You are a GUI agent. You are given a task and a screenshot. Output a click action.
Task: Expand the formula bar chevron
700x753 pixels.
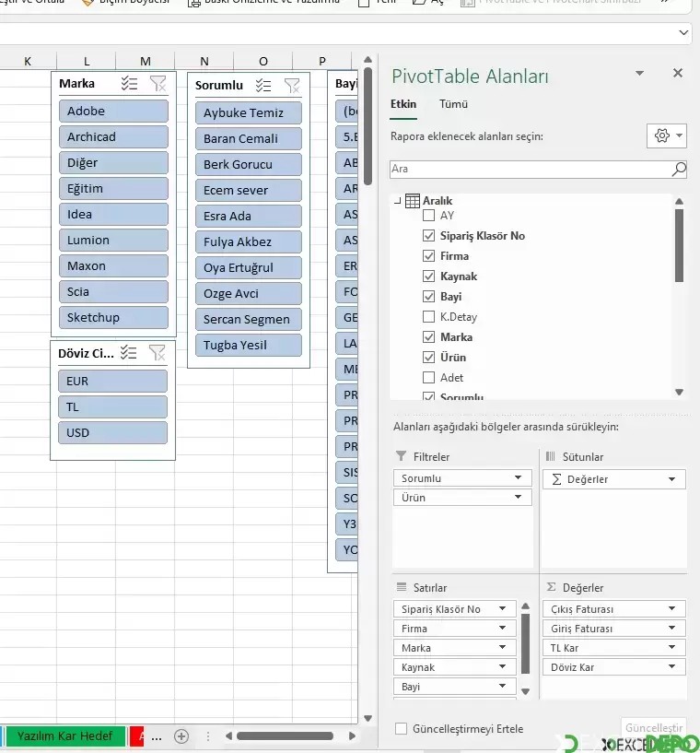point(683,33)
